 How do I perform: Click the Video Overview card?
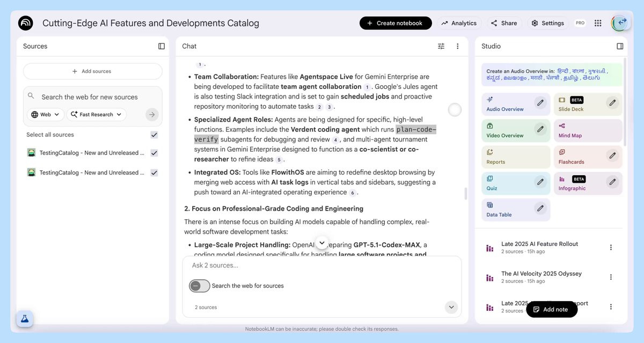(x=516, y=130)
